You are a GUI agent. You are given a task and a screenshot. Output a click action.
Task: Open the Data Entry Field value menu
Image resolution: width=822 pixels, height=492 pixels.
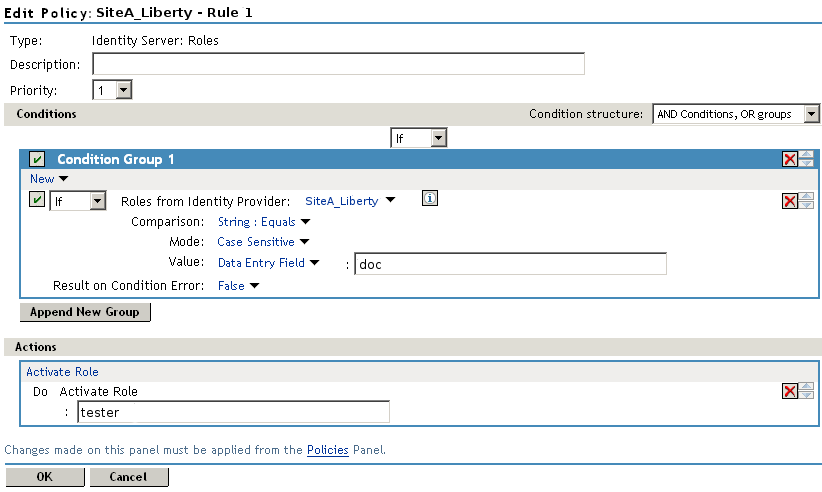coord(268,263)
